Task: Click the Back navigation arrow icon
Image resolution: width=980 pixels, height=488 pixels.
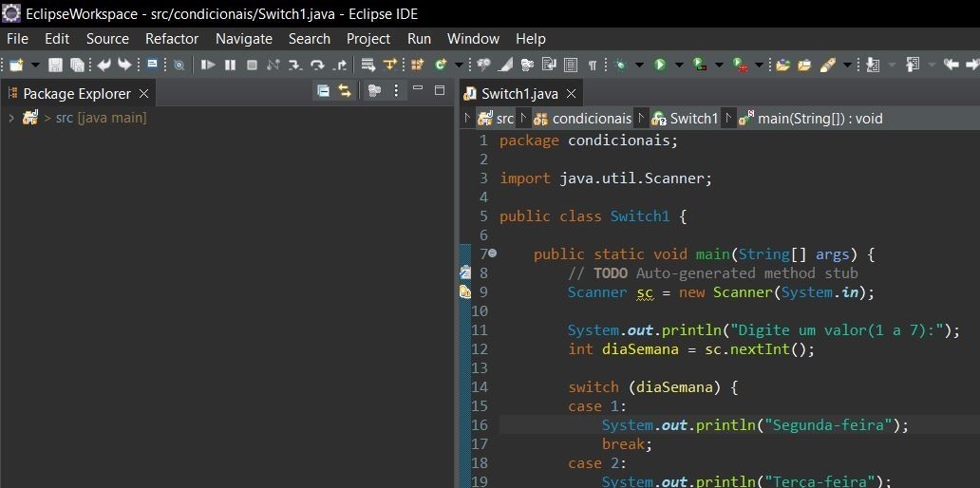Action: [952, 65]
